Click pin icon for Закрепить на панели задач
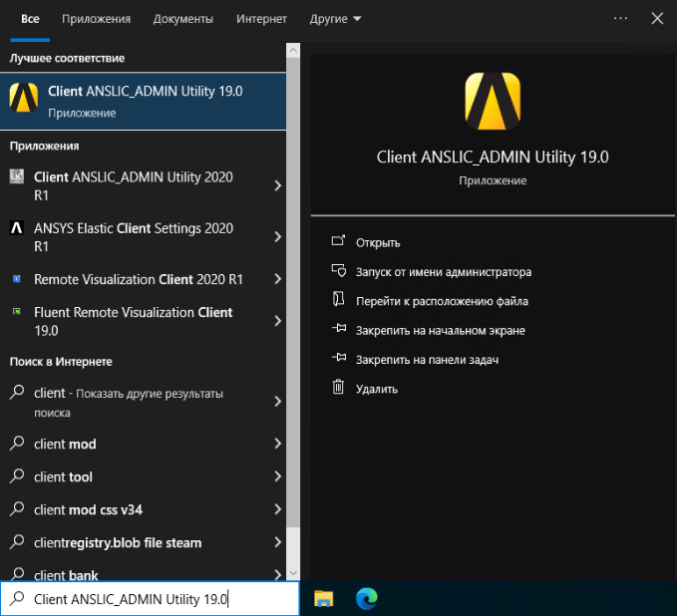The image size is (677, 616). coord(339,358)
